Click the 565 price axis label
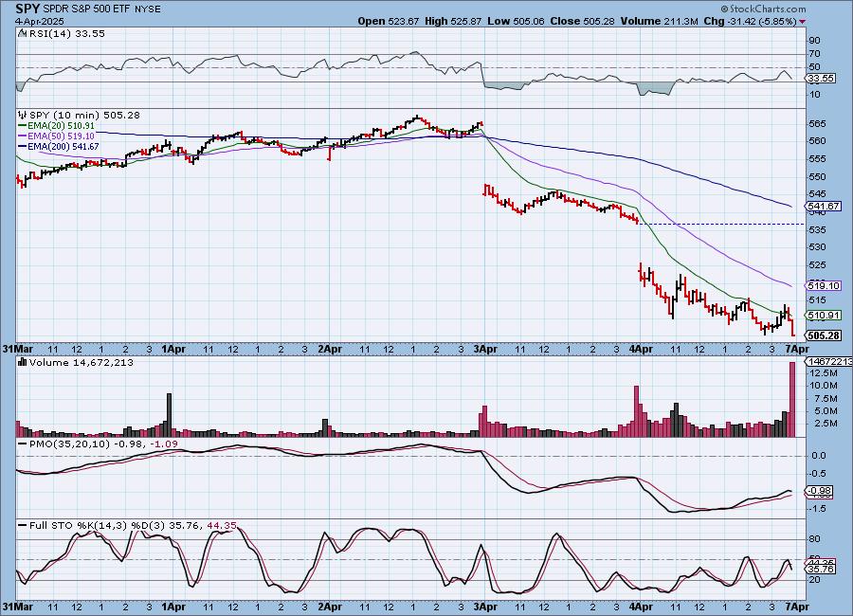 point(818,123)
